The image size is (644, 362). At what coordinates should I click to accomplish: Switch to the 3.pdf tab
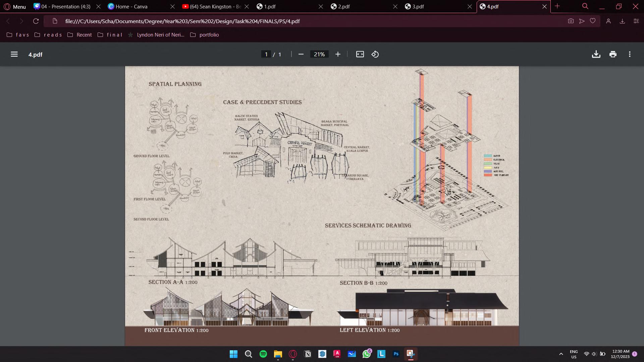418,6
